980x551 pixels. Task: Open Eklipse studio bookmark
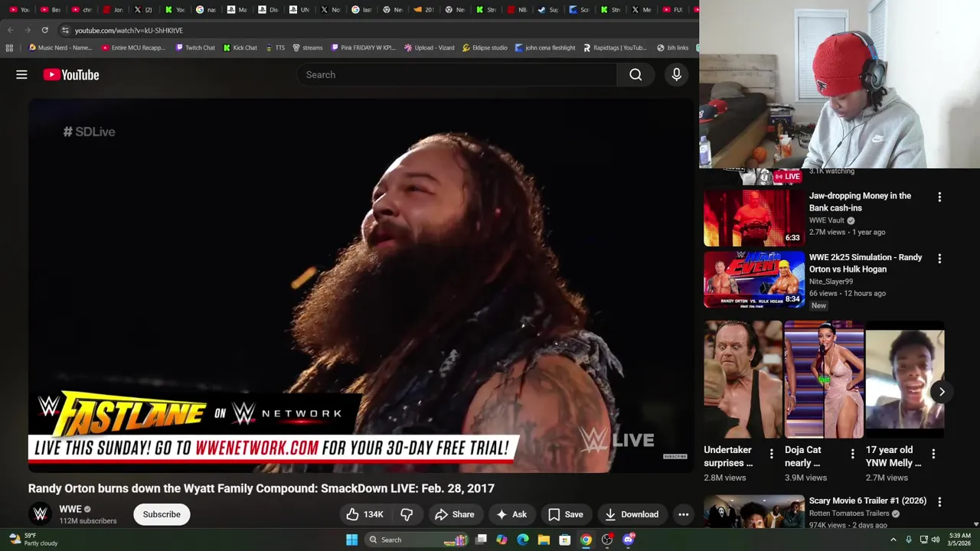click(x=485, y=47)
